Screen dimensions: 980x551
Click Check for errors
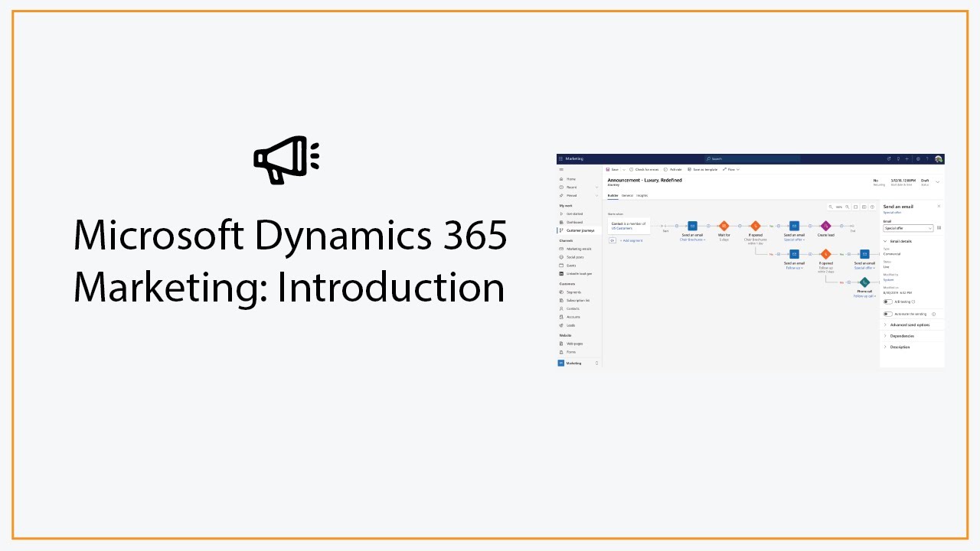pos(643,169)
